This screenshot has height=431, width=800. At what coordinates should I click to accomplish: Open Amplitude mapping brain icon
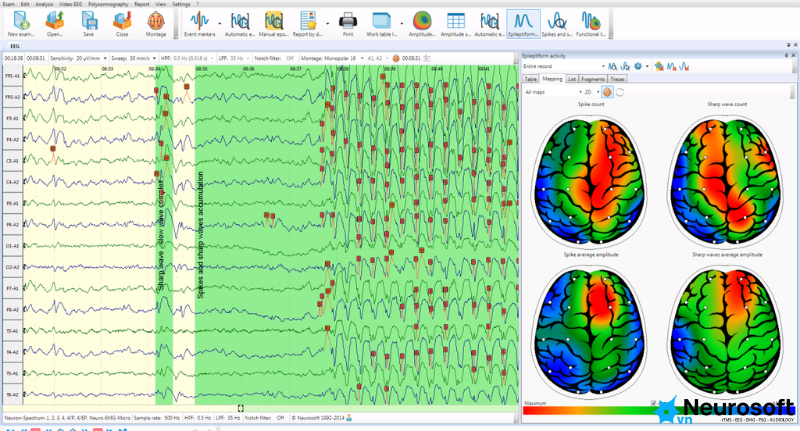[422, 24]
